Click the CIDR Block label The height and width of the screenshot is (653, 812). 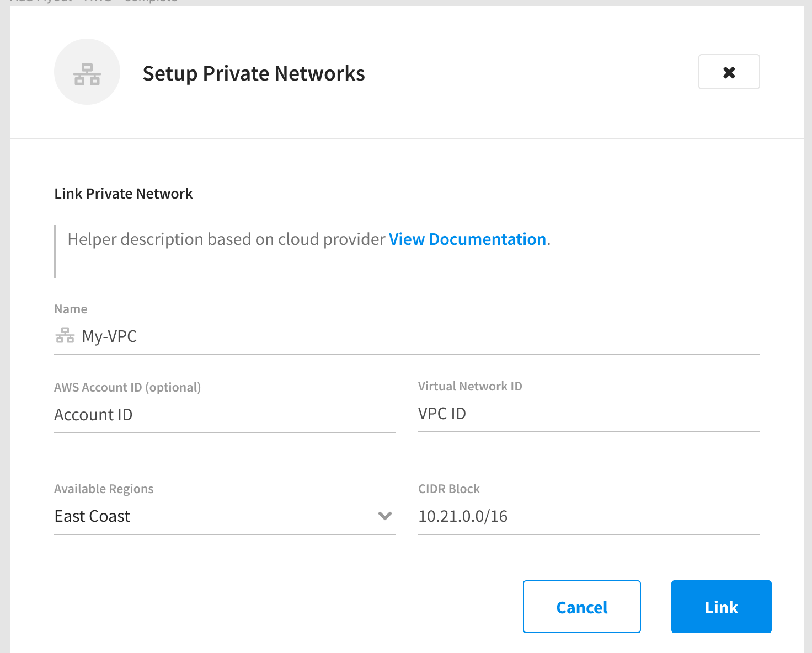[x=448, y=489]
